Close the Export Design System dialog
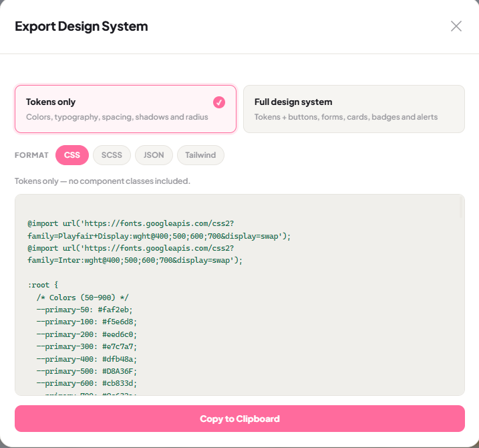 click(x=456, y=26)
